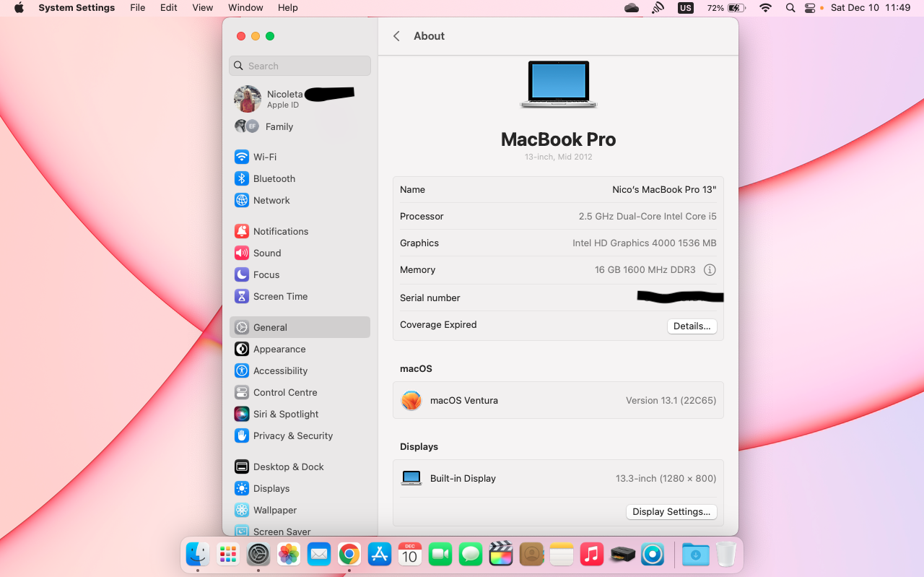This screenshot has width=924, height=577.
Task: Open Siri & Spotlight settings
Action: point(300,414)
